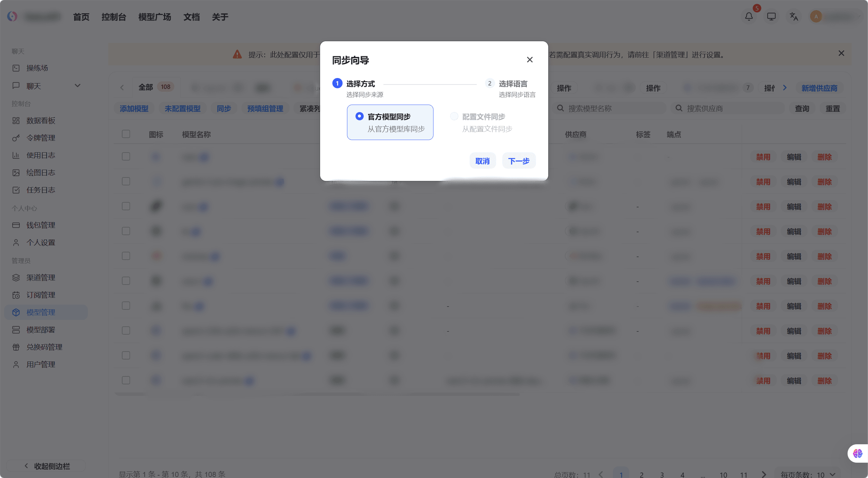The width and height of the screenshot is (868, 478).
Task: Check the select-all checkbox in table header
Action: click(125, 134)
